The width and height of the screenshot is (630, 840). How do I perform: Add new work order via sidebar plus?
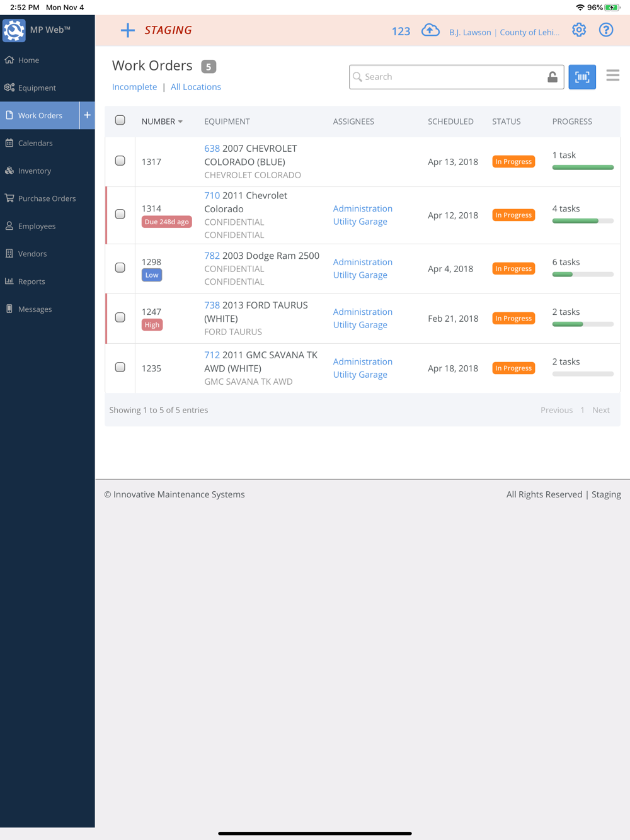tap(88, 115)
